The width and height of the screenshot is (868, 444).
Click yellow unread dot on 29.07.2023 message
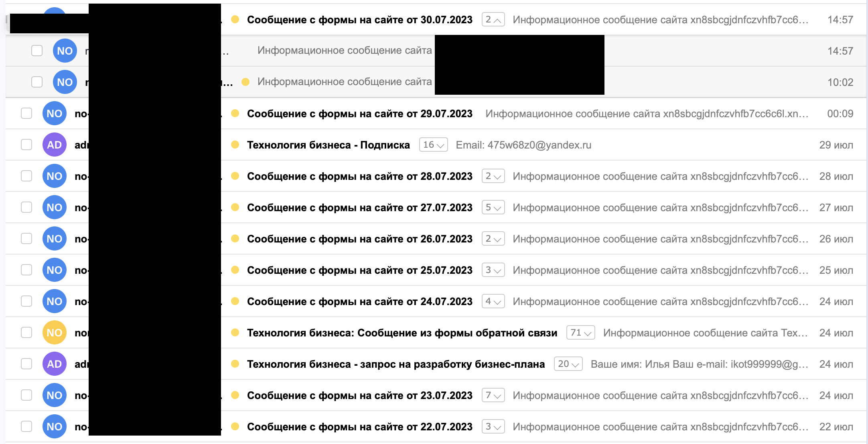[x=235, y=113]
